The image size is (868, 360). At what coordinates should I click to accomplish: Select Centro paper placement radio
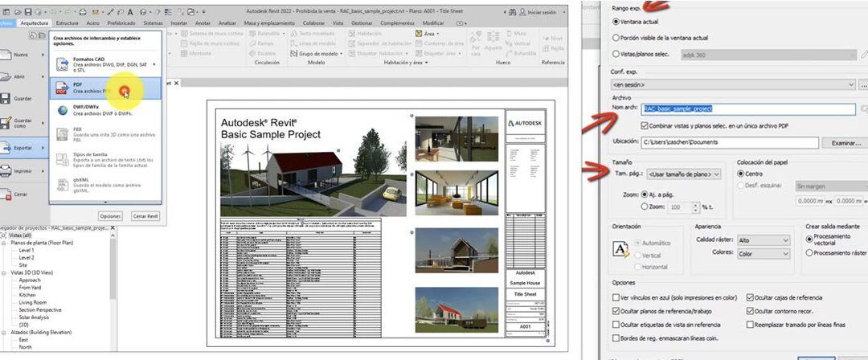741,174
